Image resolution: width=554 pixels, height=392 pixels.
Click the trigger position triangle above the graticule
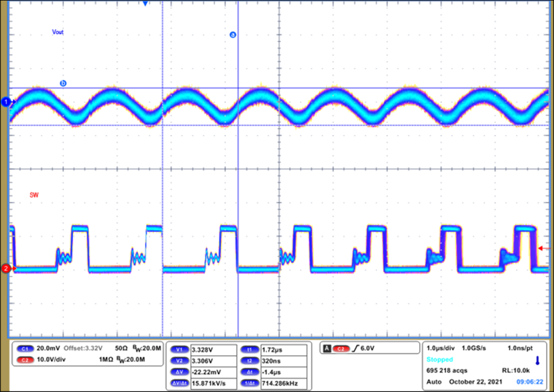click(146, 4)
